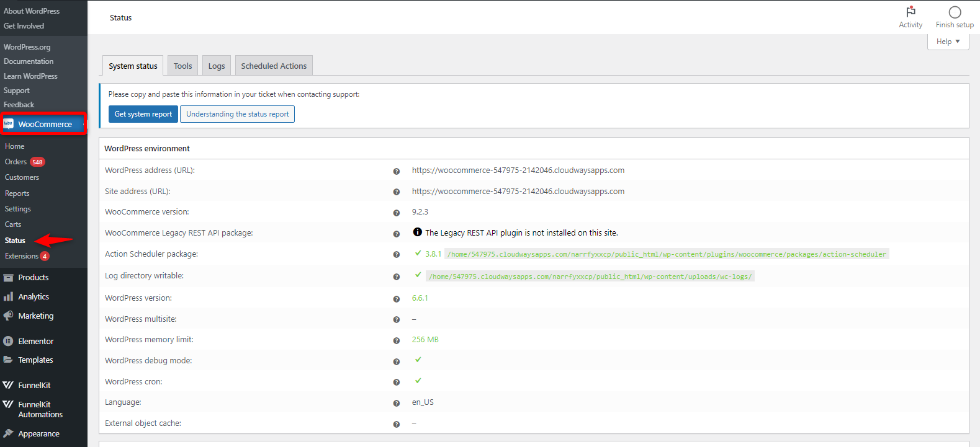Click the Marketing megaphone icon
980x447 pixels.
pos(8,316)
